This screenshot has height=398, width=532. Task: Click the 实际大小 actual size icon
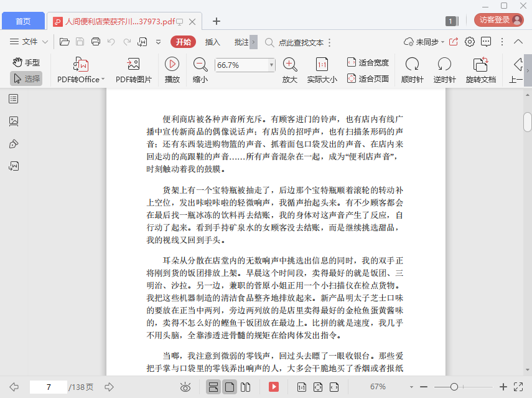pos(322,64)
